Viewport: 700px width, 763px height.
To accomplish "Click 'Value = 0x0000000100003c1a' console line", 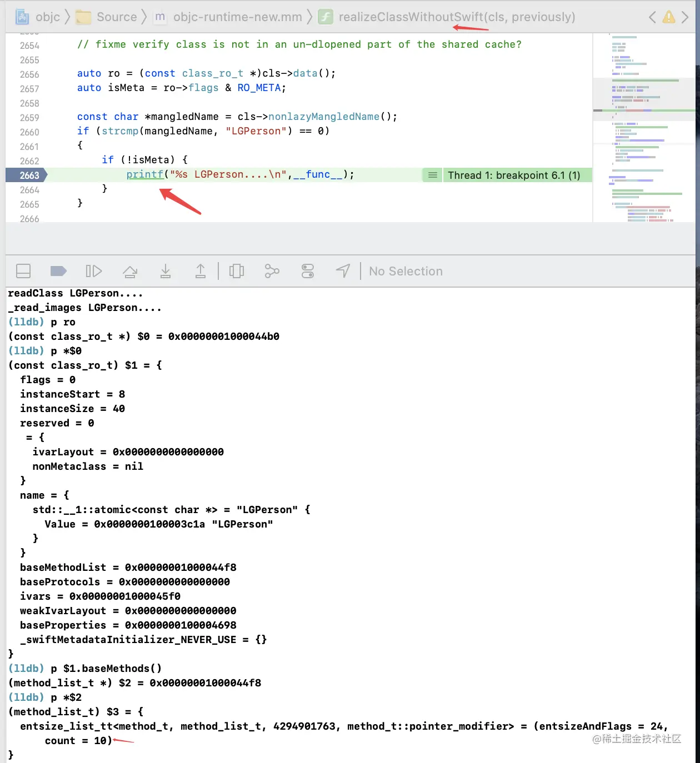I will 159,524.
